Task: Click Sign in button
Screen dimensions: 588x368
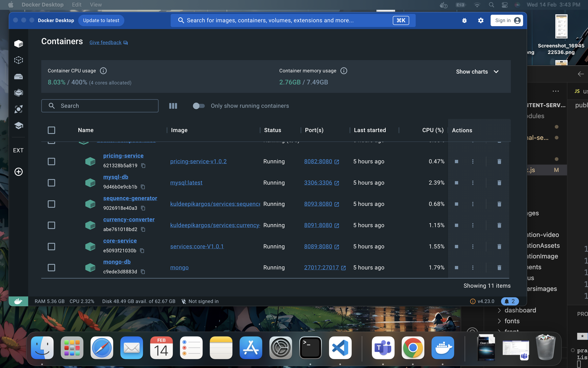Action: (x=507, y=20)
